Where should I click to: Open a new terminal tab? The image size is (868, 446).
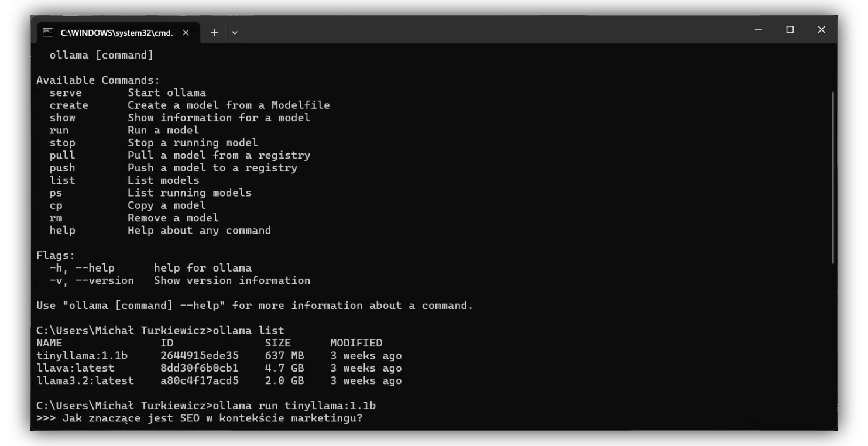click(x=214, y=33)
